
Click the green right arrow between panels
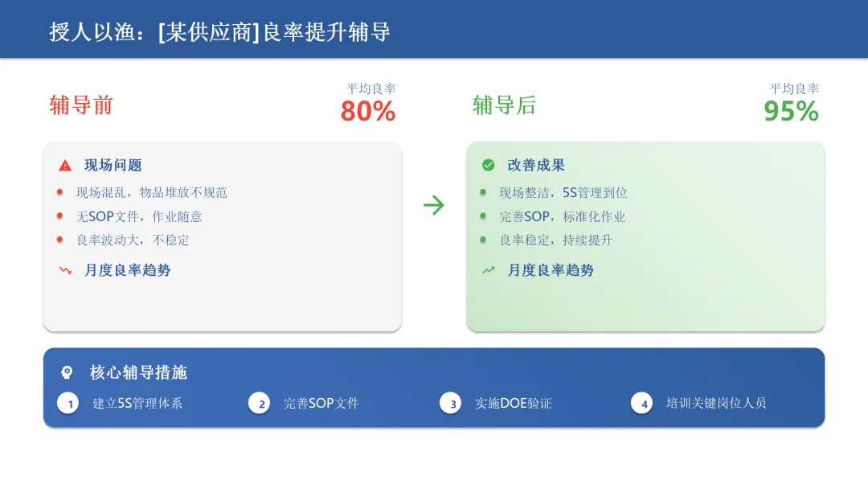tap(434, 205)
